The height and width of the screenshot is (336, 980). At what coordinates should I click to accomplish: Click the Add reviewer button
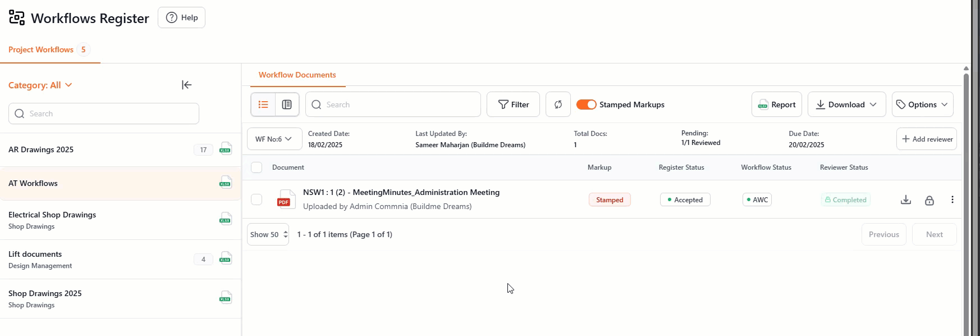[926, 139]
